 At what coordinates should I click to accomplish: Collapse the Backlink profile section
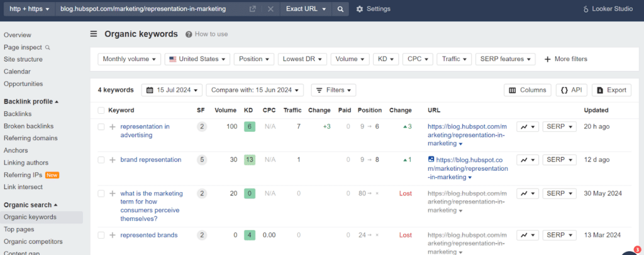[31, 102]
